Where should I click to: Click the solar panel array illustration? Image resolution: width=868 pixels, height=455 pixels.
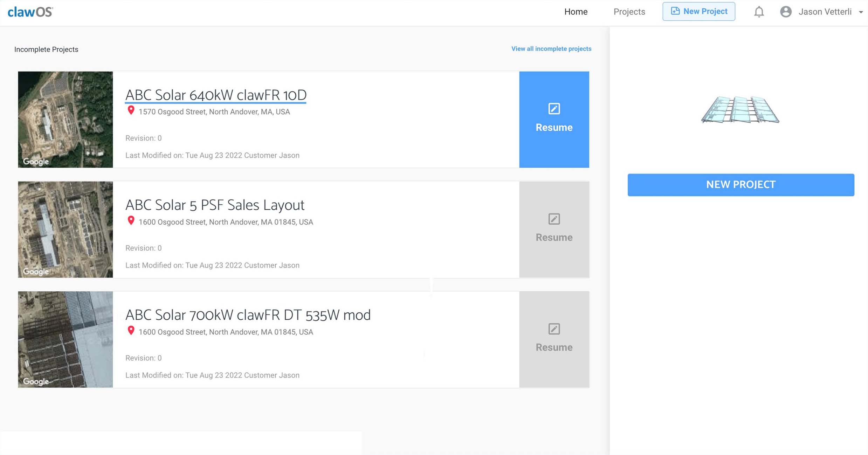[x=740, y=110]
